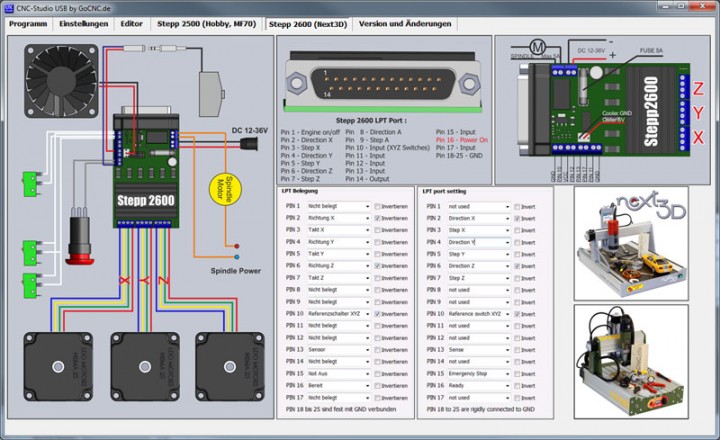720x440 pixels.
Task: Click the top green limit switch
Action: [x=31, y=184]
